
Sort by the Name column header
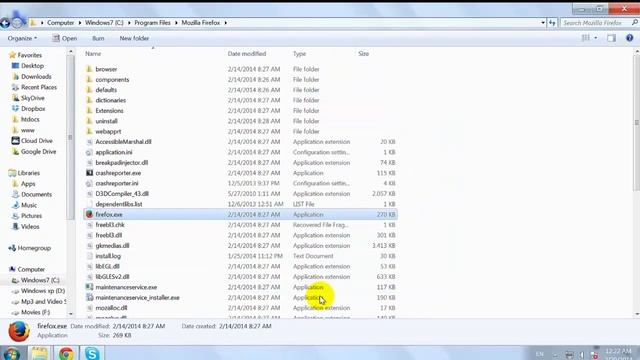93,54
